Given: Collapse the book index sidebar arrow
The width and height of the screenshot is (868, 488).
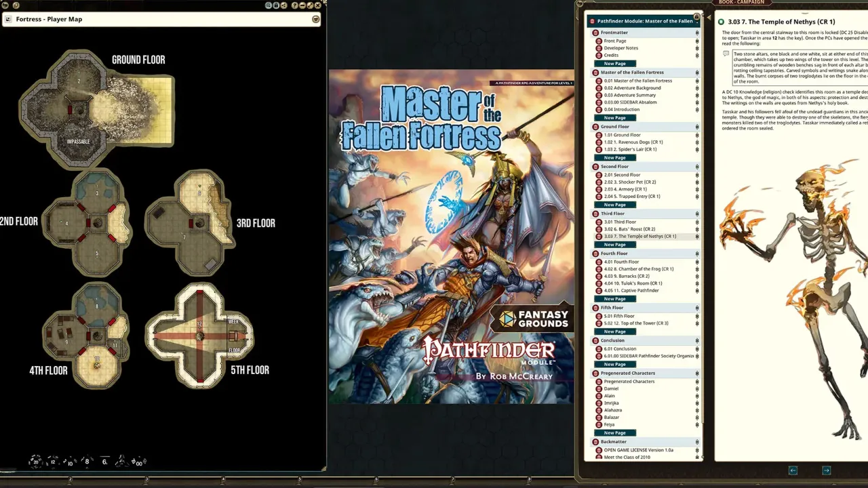Looking at the screenshot, I should (x=709, y=18).
